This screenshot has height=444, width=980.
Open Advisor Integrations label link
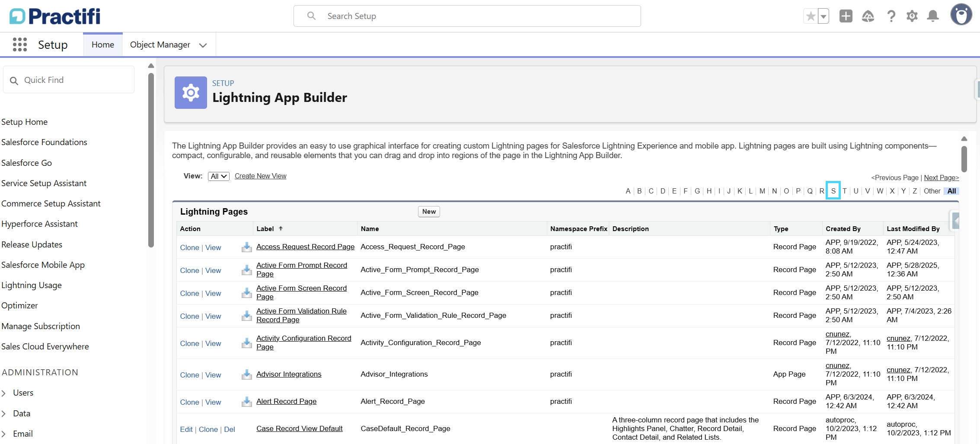(289, 374)
